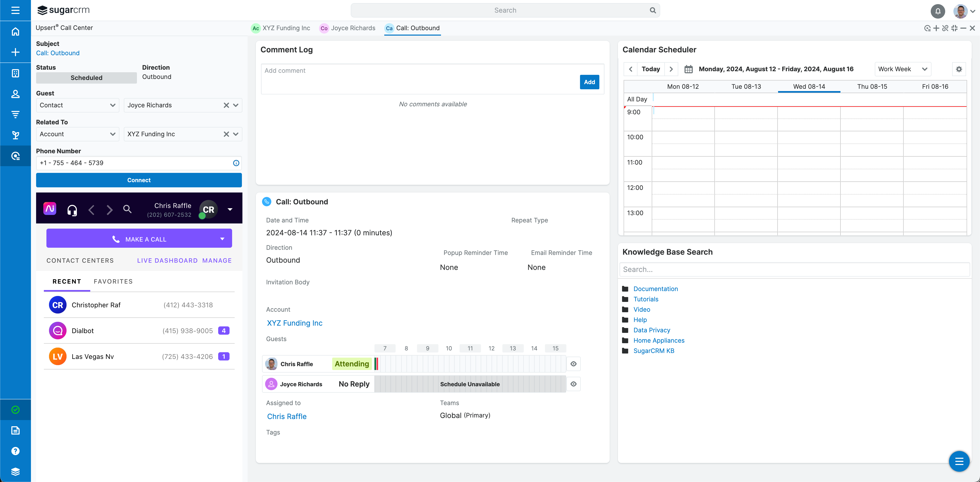This screenshot has height=482, width=980.
Task: Switch to the FAVORITES tab in recent calls
Action: [x=113, y=281]
